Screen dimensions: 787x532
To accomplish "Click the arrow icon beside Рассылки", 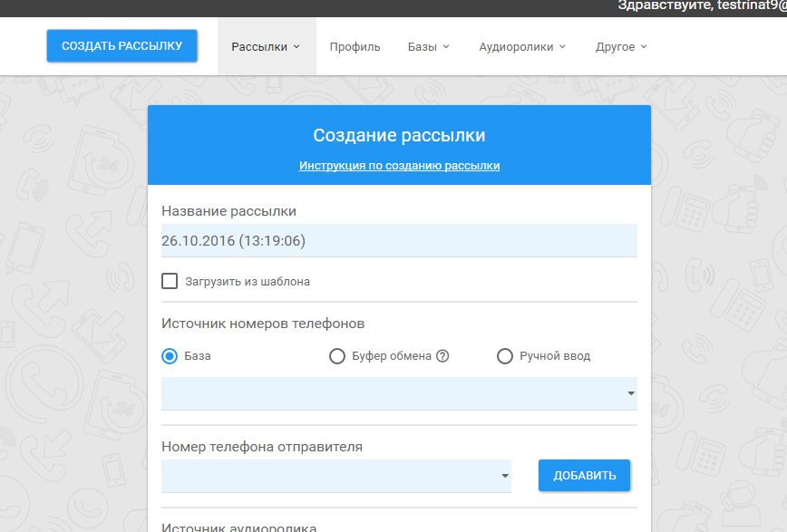I will click(x=296, y=47).
